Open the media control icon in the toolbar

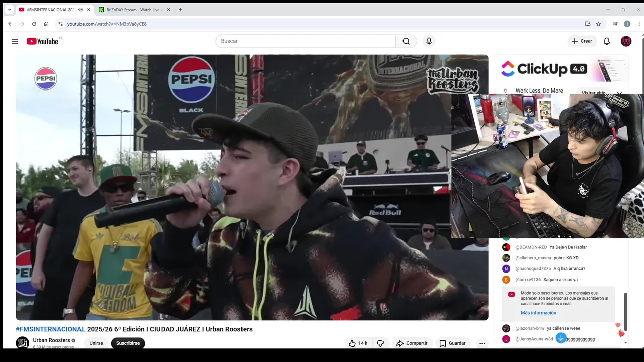tap(615, 24)
